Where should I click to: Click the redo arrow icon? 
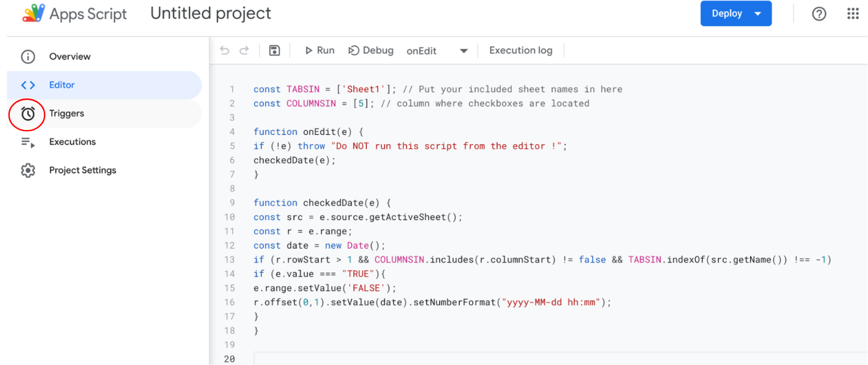[244, 50]
